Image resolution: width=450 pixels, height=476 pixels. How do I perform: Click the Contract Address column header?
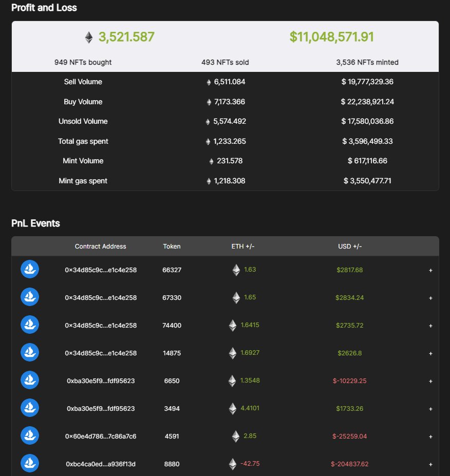pyautogui.click(x=101, y=246)
